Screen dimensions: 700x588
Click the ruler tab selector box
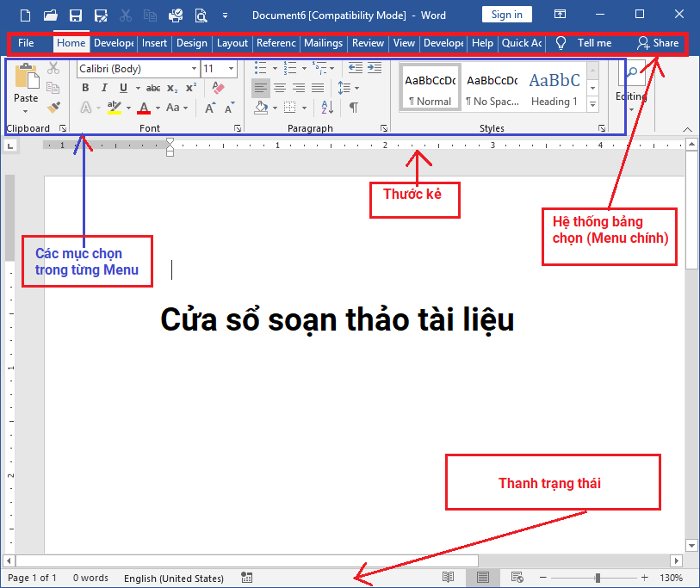pyautogui.click(x=10, y=145)
